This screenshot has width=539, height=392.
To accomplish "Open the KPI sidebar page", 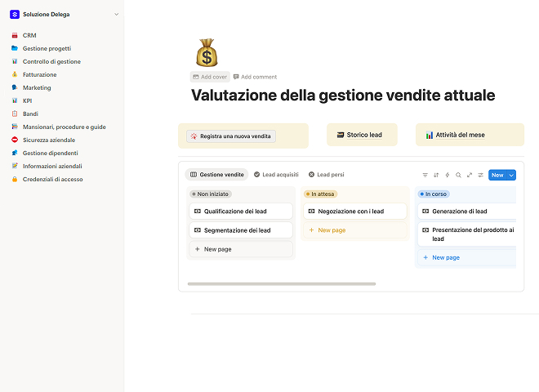I will 27,100.
